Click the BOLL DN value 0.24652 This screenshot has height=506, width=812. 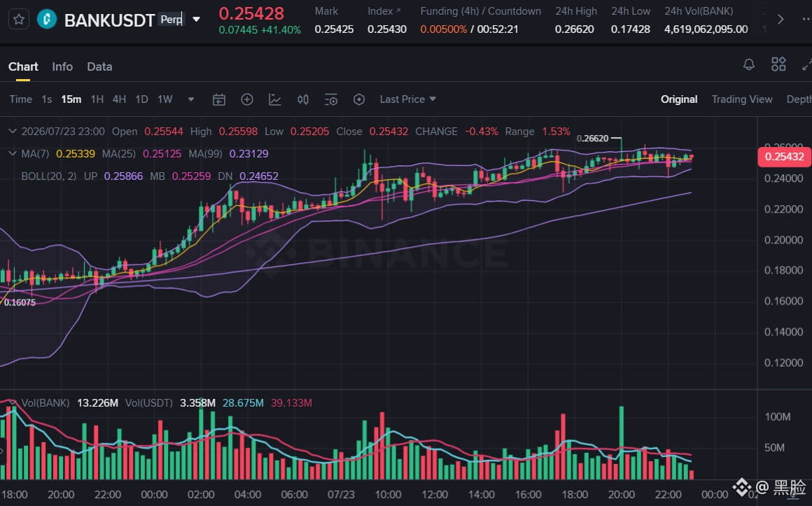(x=259, y=176)
